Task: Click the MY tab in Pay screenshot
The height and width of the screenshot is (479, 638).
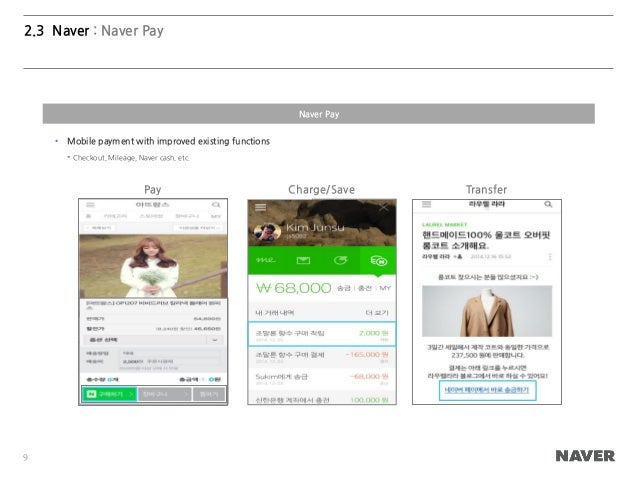Action: pos(216,216)
